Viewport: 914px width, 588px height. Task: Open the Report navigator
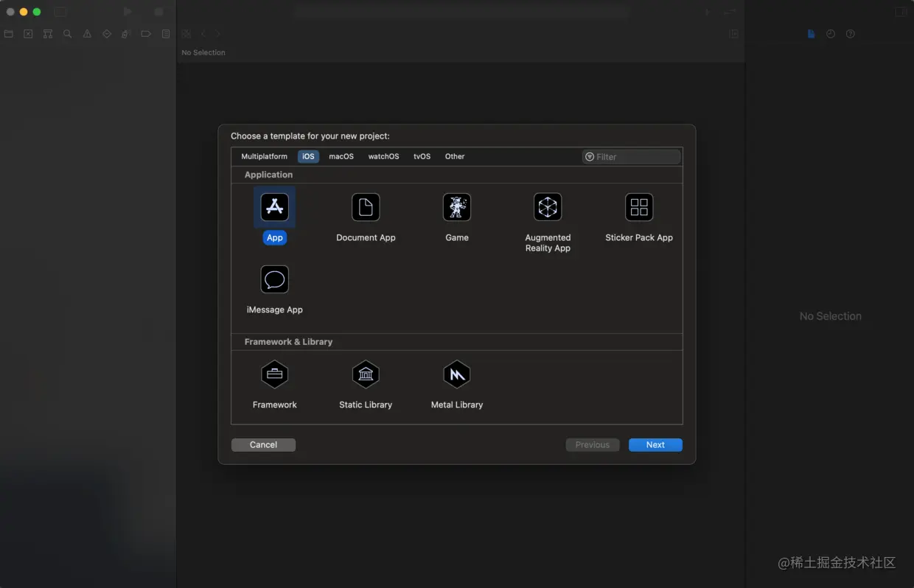click(x=165, y=34)
